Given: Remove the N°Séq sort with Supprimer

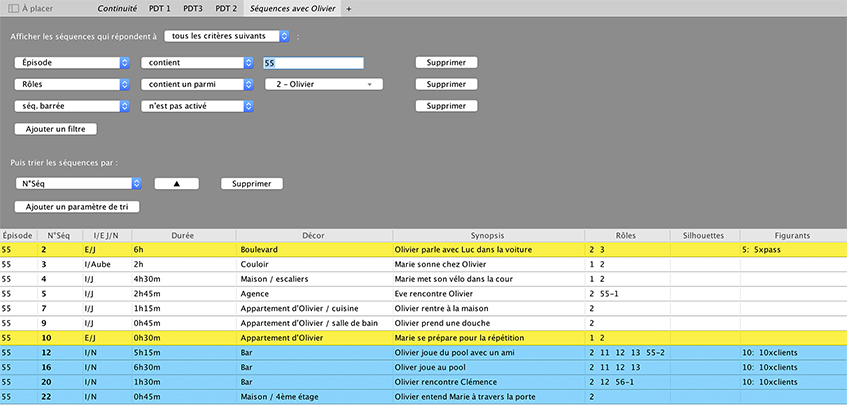Looking at the screenshot, I should click(x=252, y=184).
